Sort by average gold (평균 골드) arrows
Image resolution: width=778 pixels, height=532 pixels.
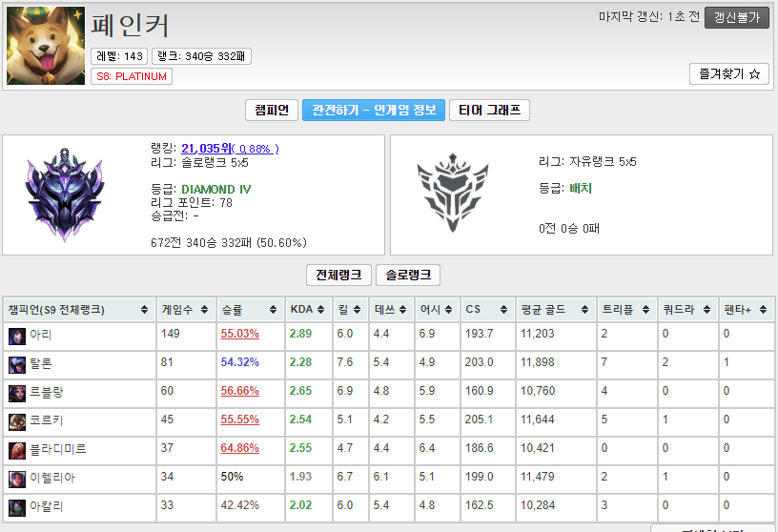(x=585, y=310)
